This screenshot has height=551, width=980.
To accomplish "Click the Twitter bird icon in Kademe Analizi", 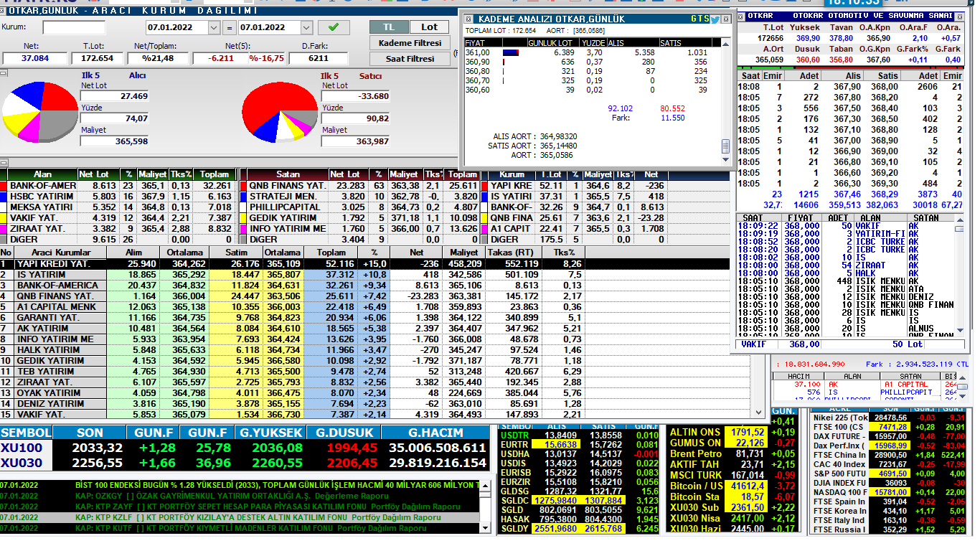I will coord(715,19).
